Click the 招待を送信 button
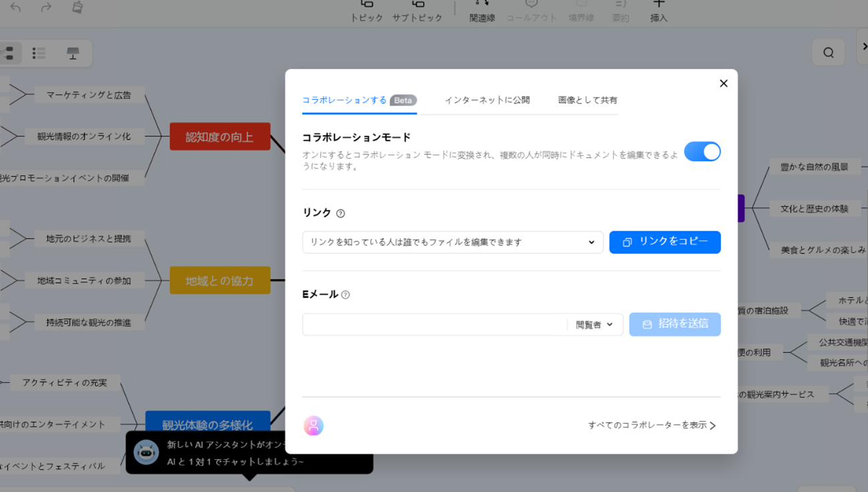The height and width of the screenshot is (492, 868). (x=675, y=324)
